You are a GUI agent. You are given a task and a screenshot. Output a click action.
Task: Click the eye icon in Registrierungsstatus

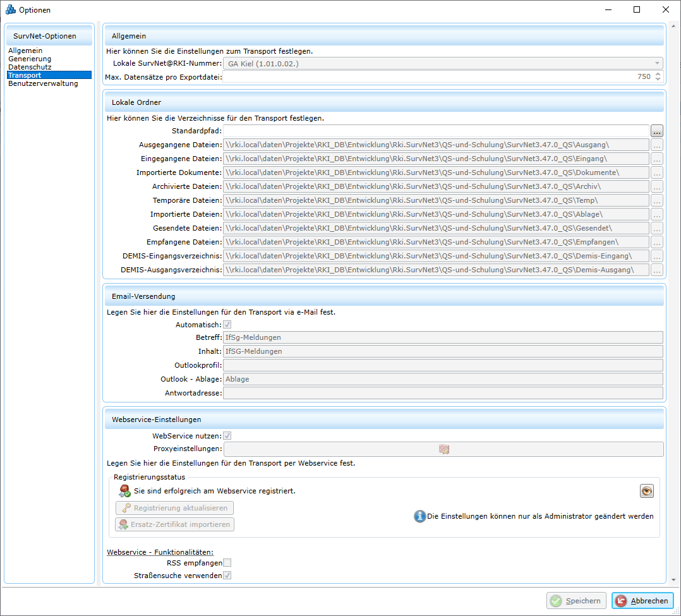[x=646, y=491]
